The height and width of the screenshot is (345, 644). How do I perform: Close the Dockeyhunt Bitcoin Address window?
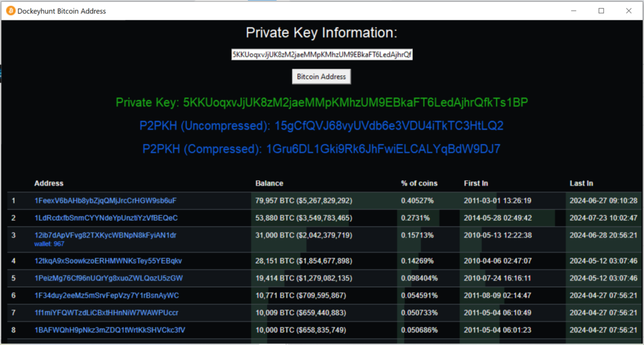tap(629, 11)
